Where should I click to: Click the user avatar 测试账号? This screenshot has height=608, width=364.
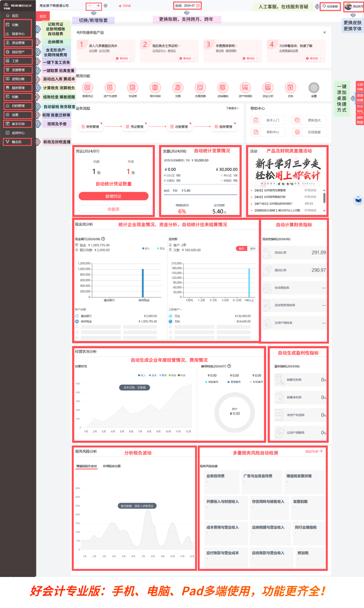[x=348, y=6]
